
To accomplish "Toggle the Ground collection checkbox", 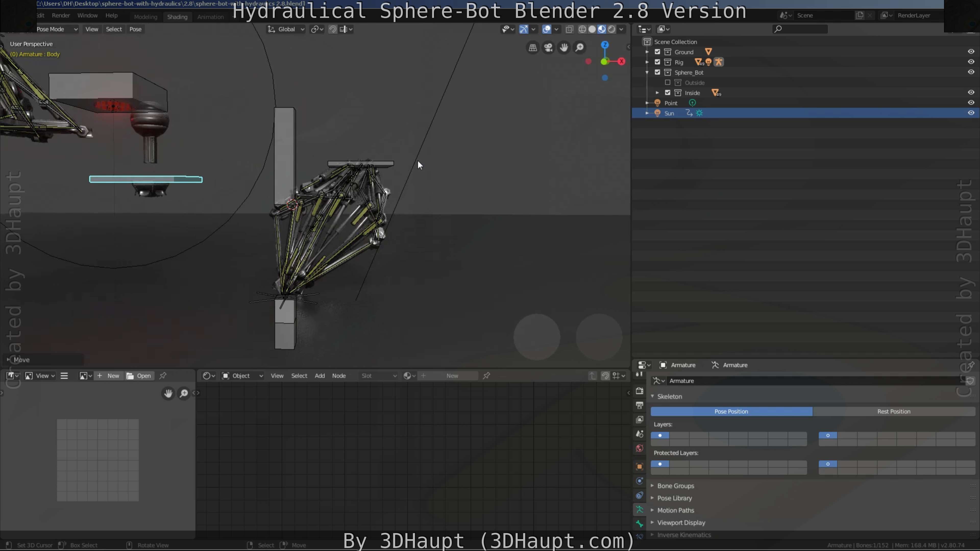I will pyautogui.click(x=657, y=52).
